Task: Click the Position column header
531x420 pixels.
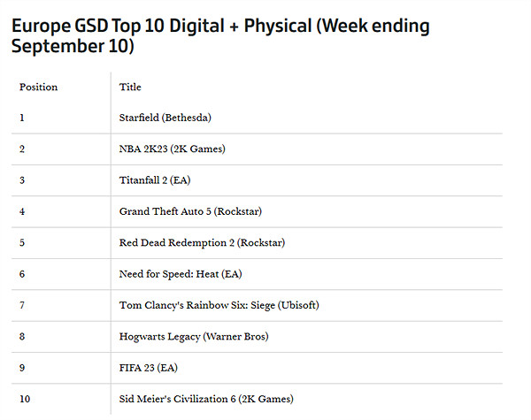Action: (x=38, y=88)
